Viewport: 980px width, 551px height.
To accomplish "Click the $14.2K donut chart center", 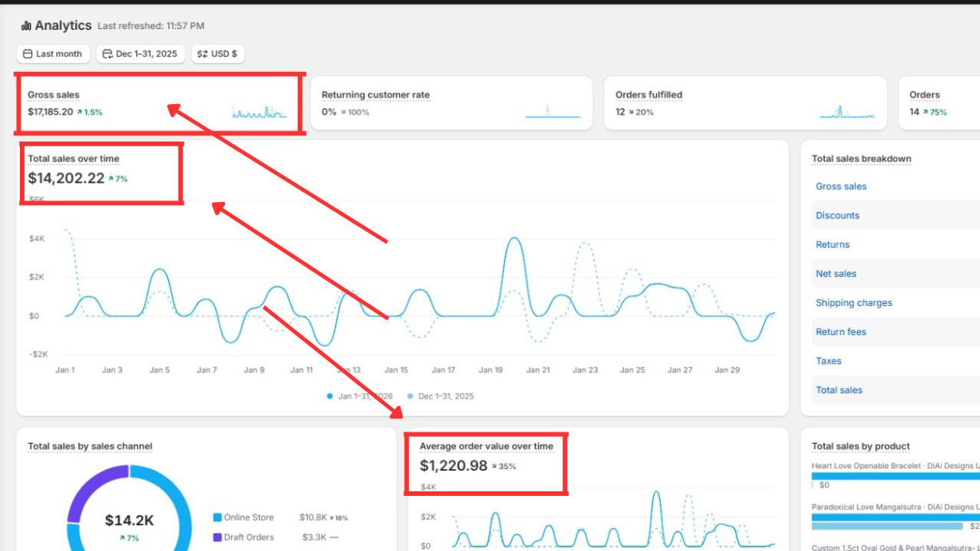I will pyautogui.click(x=129, y=521).
